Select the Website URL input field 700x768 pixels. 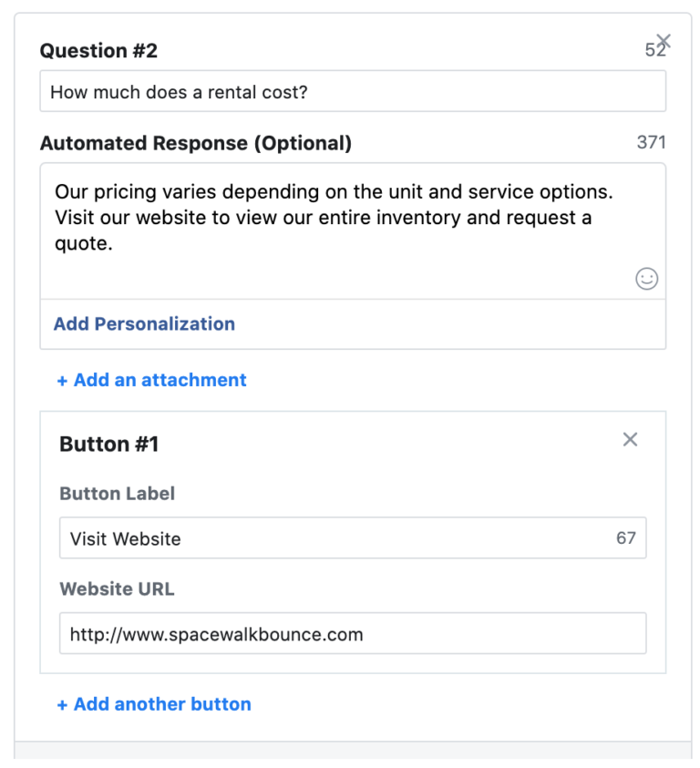click(353, 633)
